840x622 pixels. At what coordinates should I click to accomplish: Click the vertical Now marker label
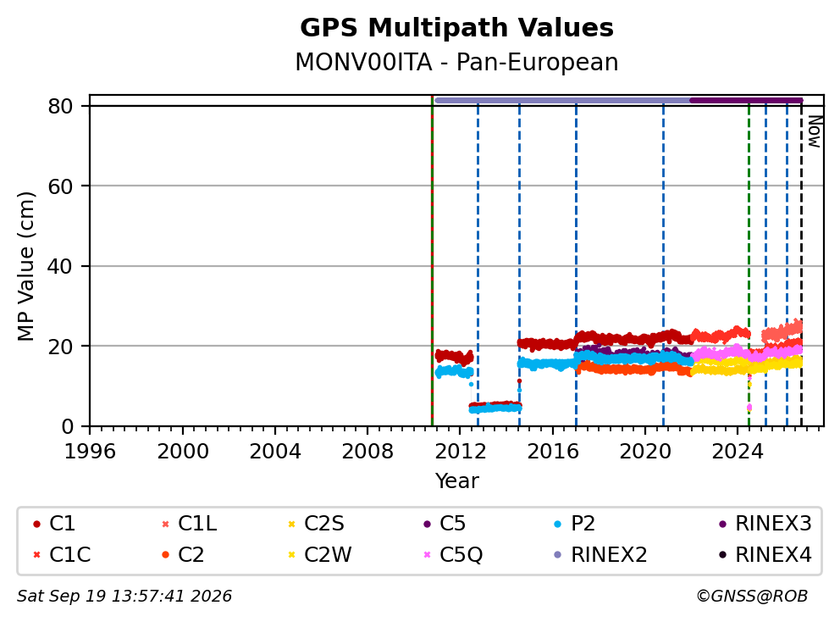click(815, 132)
